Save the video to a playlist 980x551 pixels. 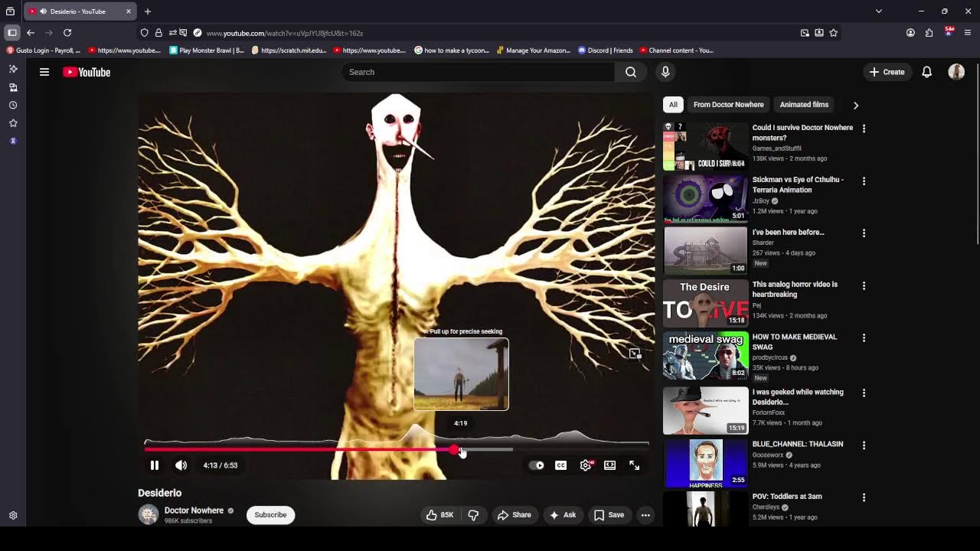click(x=609, y=515)
